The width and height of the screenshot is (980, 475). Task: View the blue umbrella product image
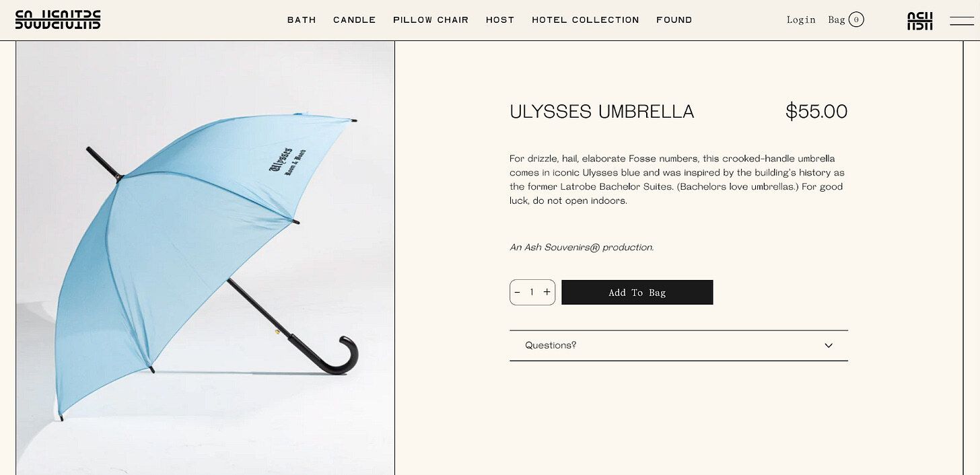205,258
